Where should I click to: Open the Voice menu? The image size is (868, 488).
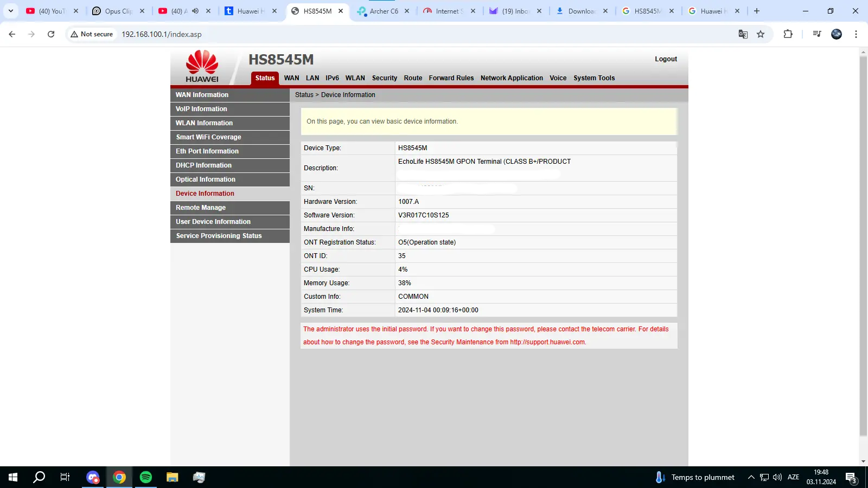click(x=558, y=78)
